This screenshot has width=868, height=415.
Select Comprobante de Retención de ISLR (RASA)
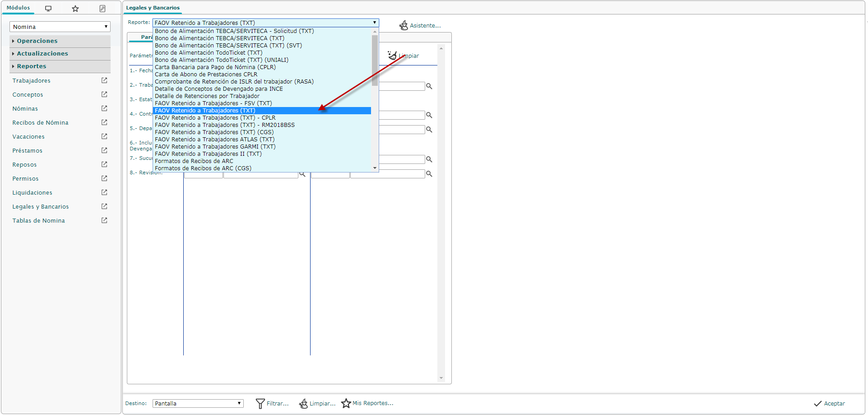[x=262, y=82]
